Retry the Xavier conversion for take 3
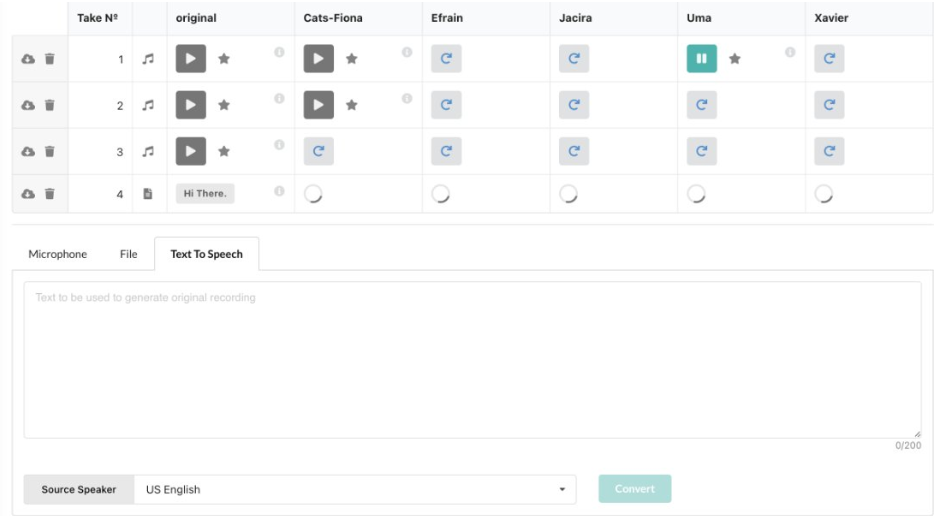This screenshot has width=934, height=528. (x=829, y=151)
